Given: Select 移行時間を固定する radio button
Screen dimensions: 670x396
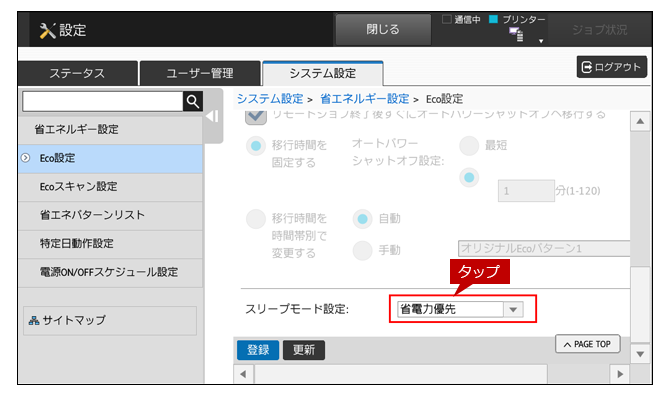Looking at the screenshot, I should (x=256, y=146).
